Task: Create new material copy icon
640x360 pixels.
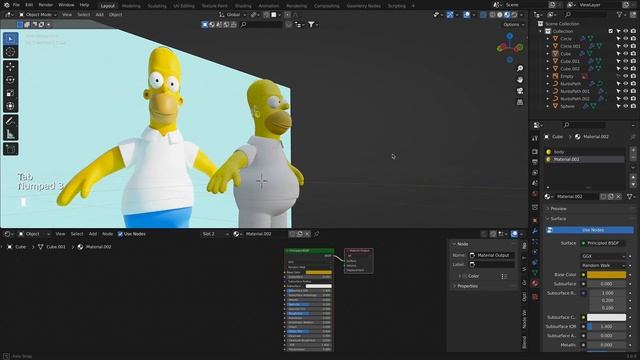Action: coord(611,196)
